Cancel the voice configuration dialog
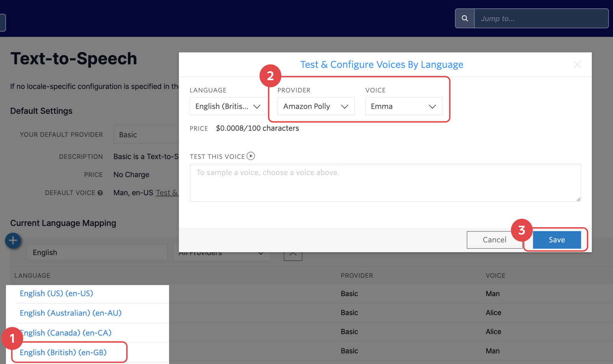613x364 pixels. coord(494,239)
